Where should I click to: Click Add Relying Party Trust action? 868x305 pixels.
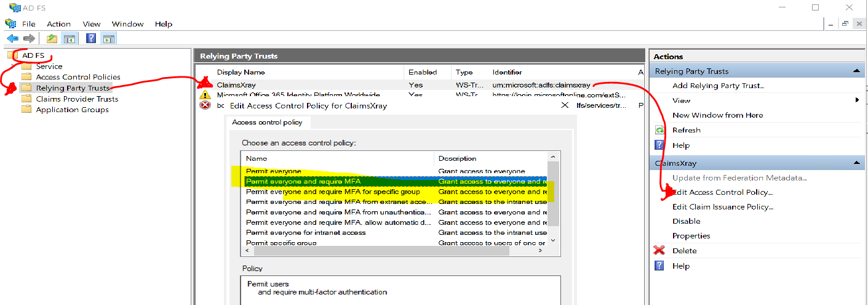(719, 86)
